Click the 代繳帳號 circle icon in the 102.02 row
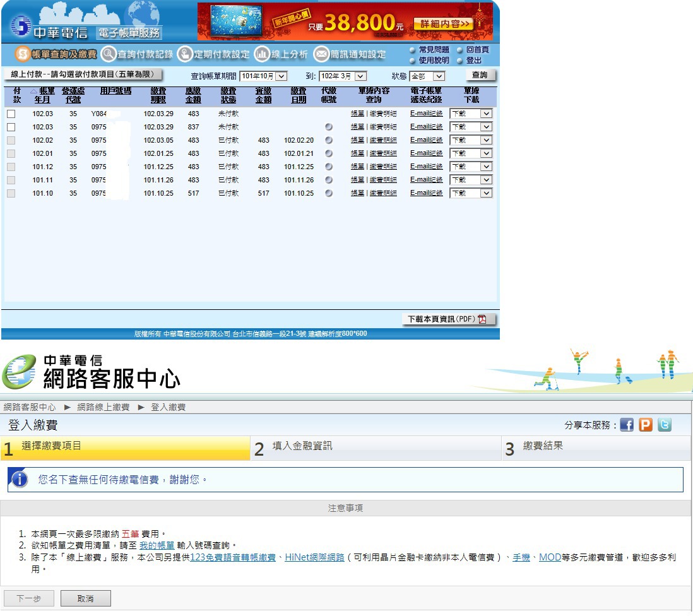 (328, 140)
